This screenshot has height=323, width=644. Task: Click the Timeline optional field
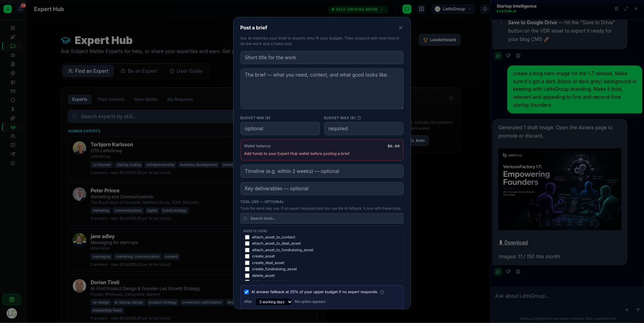(322, 171)
